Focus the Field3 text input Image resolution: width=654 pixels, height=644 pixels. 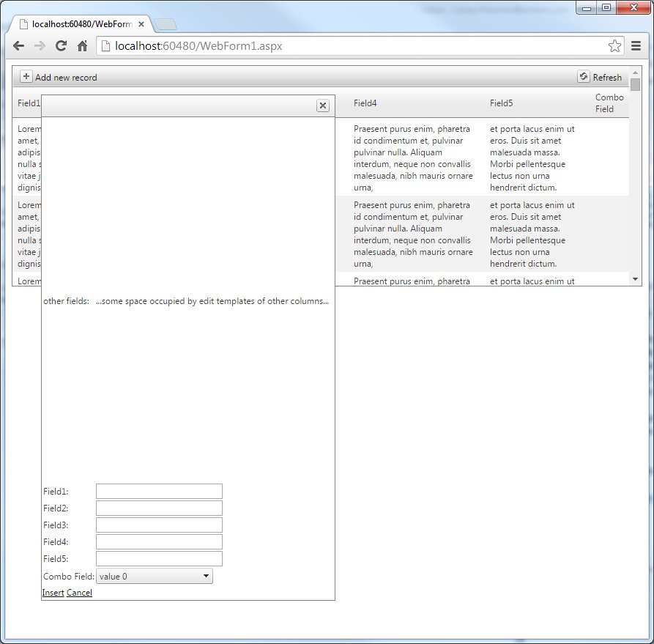(x=159, y=525)
